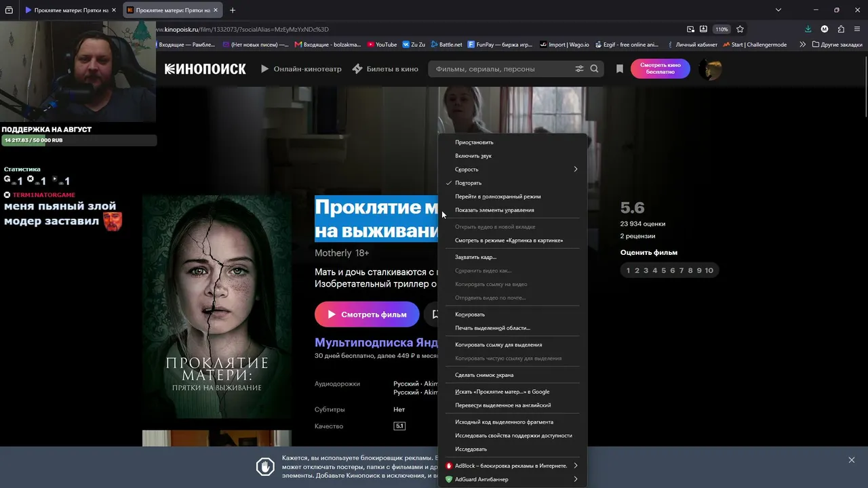Open the FunPay bookmark
Viewport: 868px width, 488px height.
pos(500,45)
